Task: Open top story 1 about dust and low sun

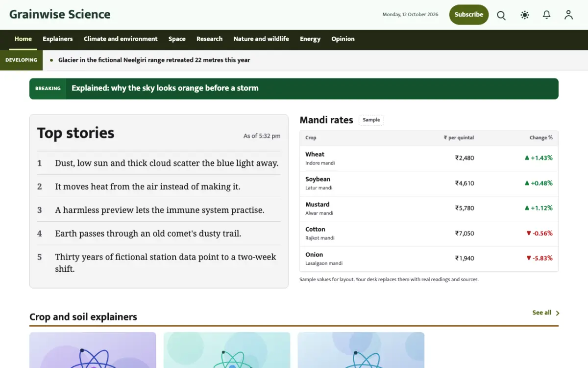Action: 167,163
